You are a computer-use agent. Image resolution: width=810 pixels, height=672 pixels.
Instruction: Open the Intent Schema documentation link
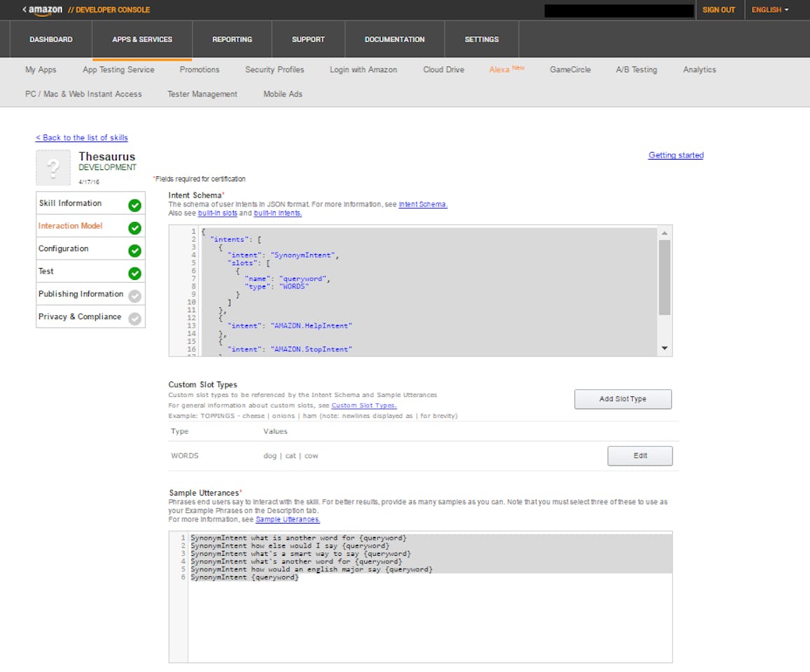pos(423,204)
